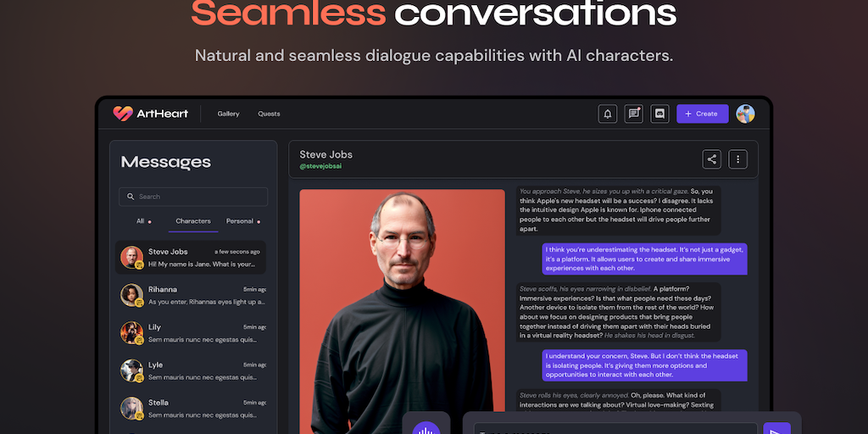Viewport: 868px width, 434px height.
Task: Open the chat messages icon in header
Action: (633, 114)
